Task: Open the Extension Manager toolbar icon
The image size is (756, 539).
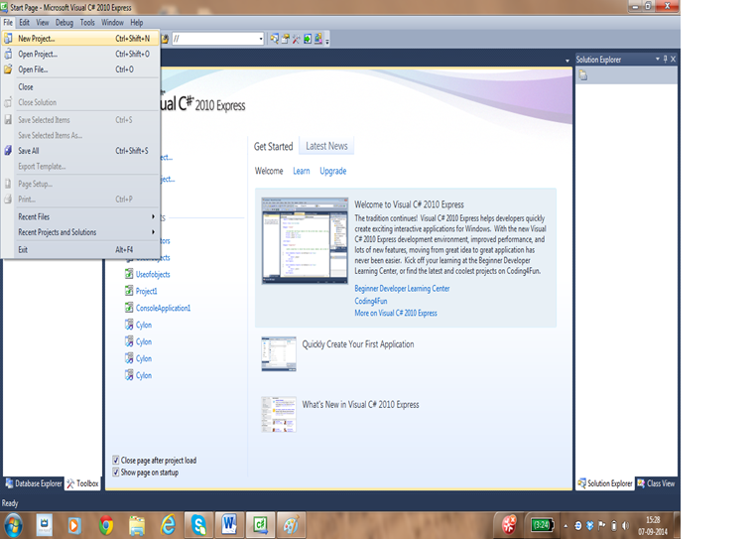Action: pos(318,39)
